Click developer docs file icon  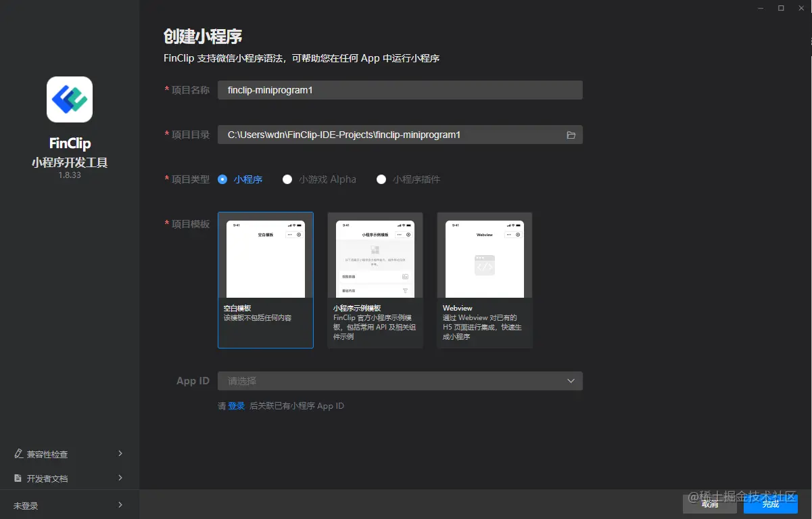pyautogui.click(x=18, y=478)
